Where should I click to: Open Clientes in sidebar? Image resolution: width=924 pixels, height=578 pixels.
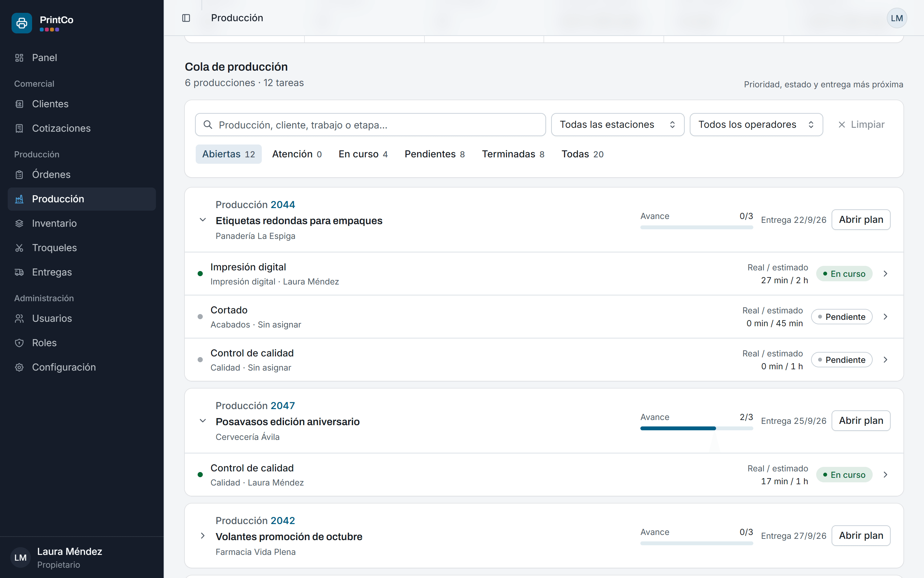pos(82,104)
